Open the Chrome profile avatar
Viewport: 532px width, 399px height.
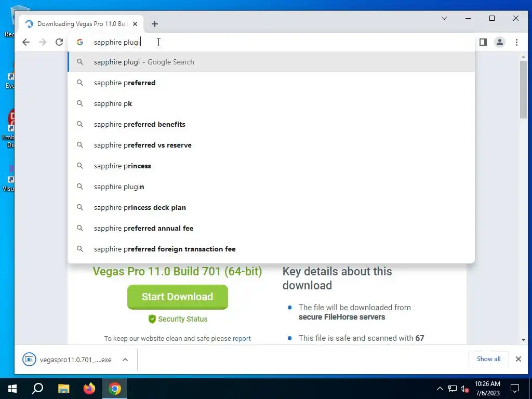tap(499, 42)
